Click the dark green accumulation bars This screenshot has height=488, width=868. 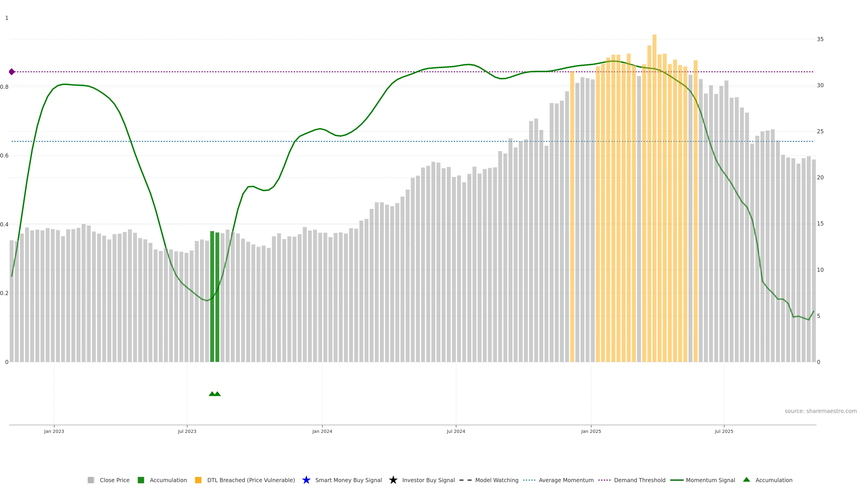215,296
